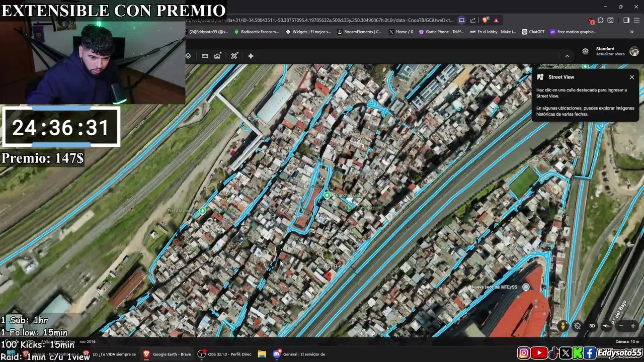644x362 pixels.
Task: Open the Brave hamburger menu
Action: click(x=637, y=20)
